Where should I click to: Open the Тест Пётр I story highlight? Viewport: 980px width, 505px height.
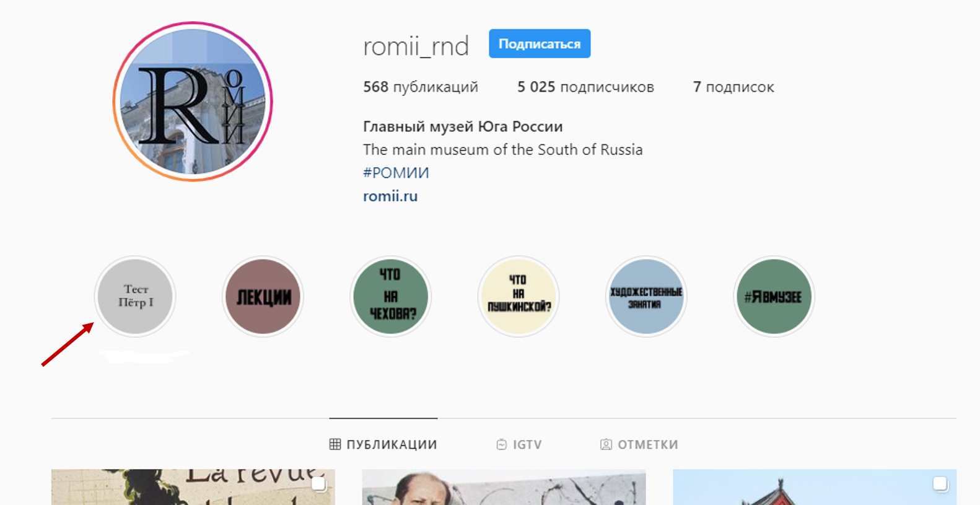tap(135, 297)
